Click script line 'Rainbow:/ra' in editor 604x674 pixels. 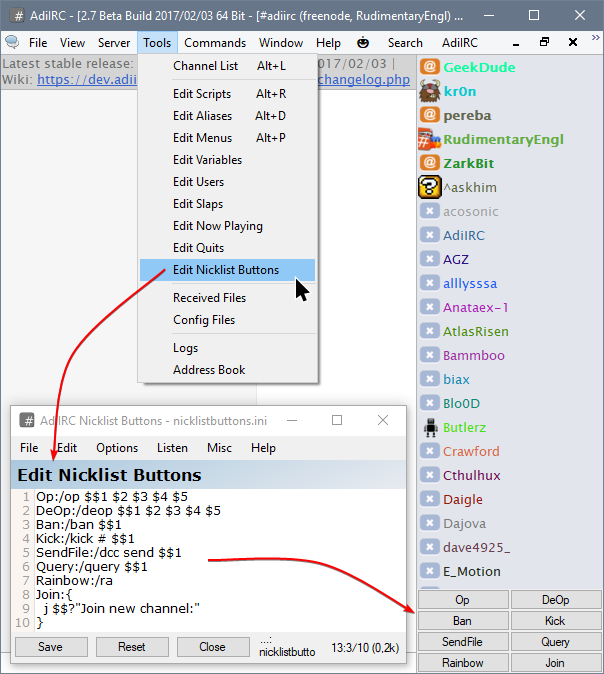(74, 581)
